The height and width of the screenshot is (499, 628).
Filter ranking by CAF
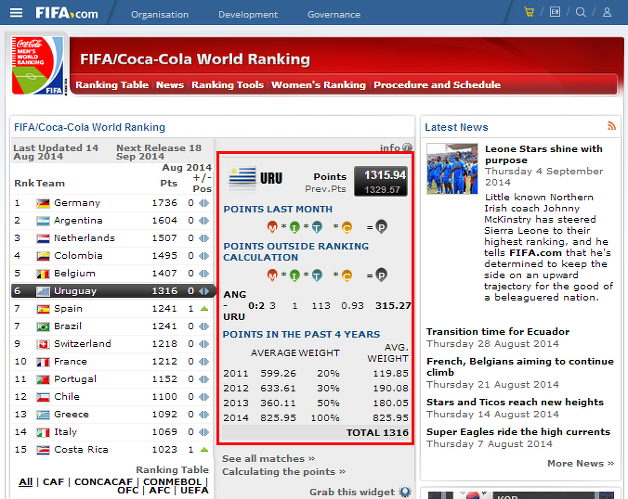[x=53, y=482]
